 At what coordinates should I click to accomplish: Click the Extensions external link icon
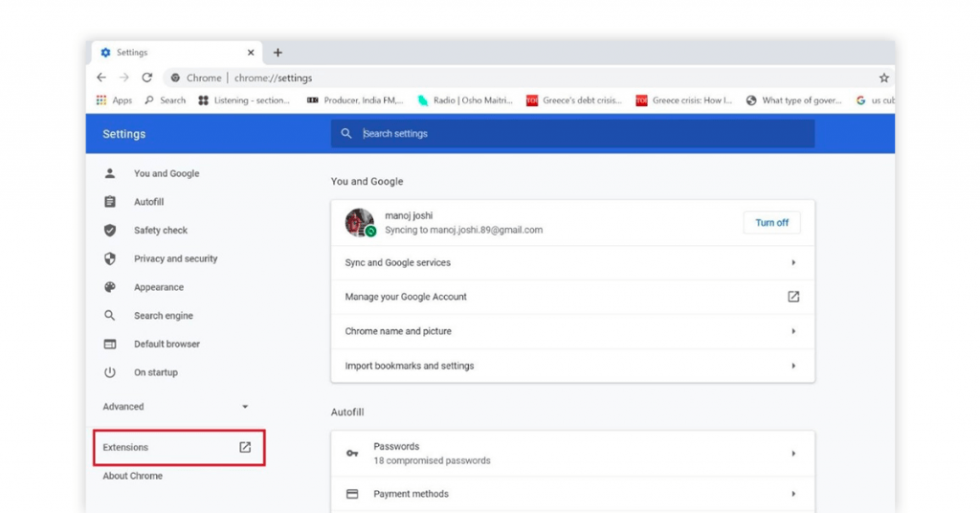[245, 447]
